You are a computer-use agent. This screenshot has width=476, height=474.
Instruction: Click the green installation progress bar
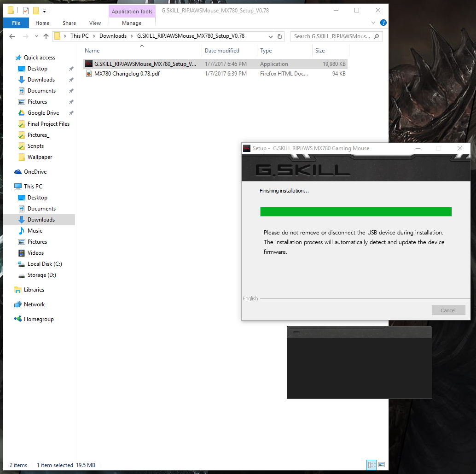point(355,211)
